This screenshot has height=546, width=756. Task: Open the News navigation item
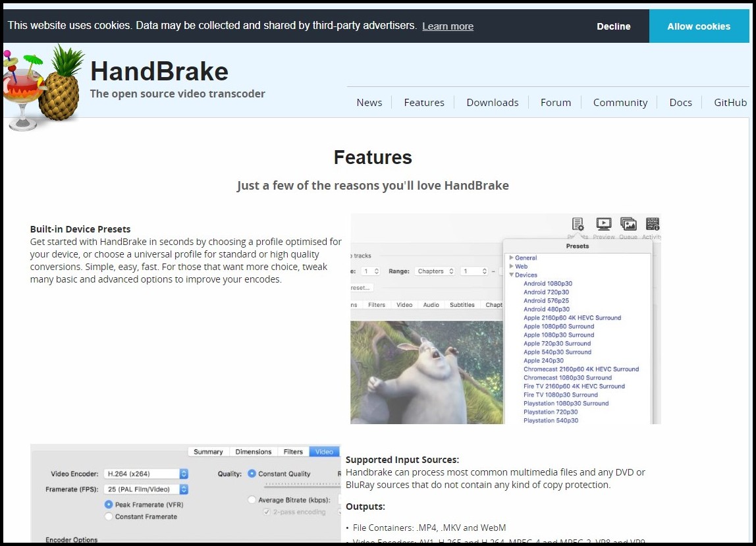tap(369, 103)
